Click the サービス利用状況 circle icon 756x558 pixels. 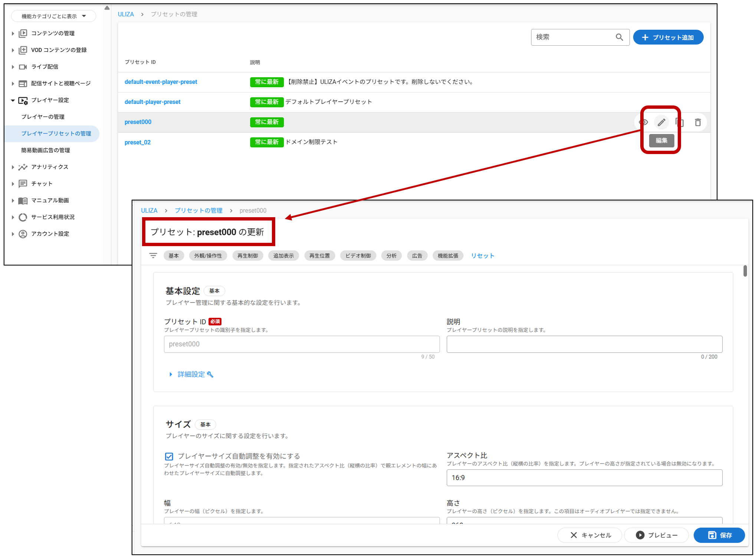tap(23, 217)
